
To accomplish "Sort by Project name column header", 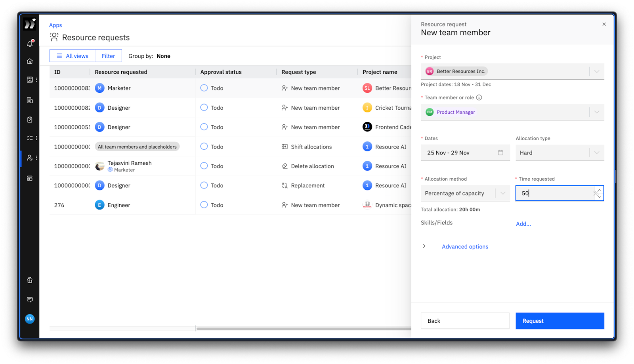I will 380,72.
